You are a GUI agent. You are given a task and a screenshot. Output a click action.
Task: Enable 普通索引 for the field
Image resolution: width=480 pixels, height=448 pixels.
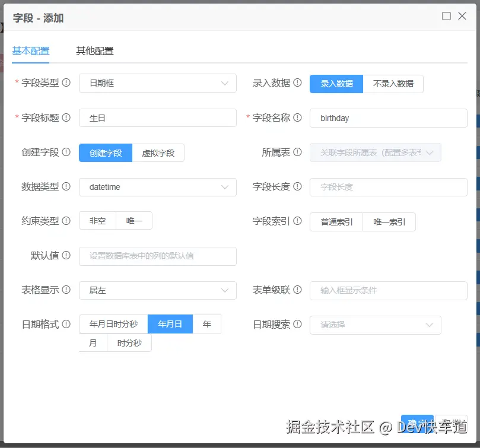click(x=336, y=222)
